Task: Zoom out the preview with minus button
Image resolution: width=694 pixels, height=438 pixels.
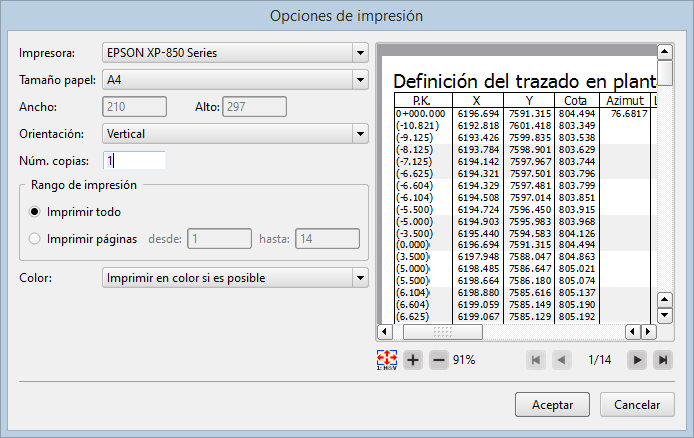Action: pos(439,360)
